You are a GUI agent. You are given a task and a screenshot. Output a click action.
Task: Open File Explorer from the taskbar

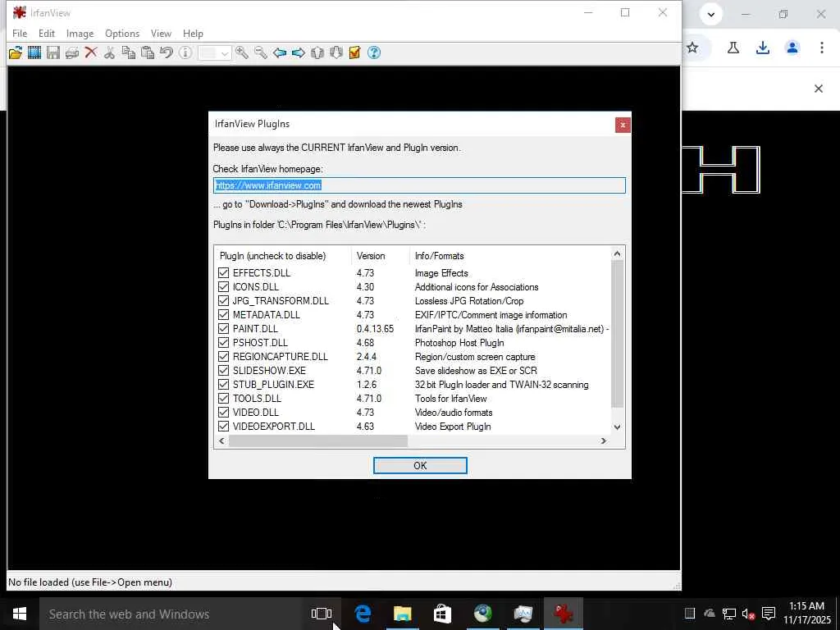click(x=402, y=614)
